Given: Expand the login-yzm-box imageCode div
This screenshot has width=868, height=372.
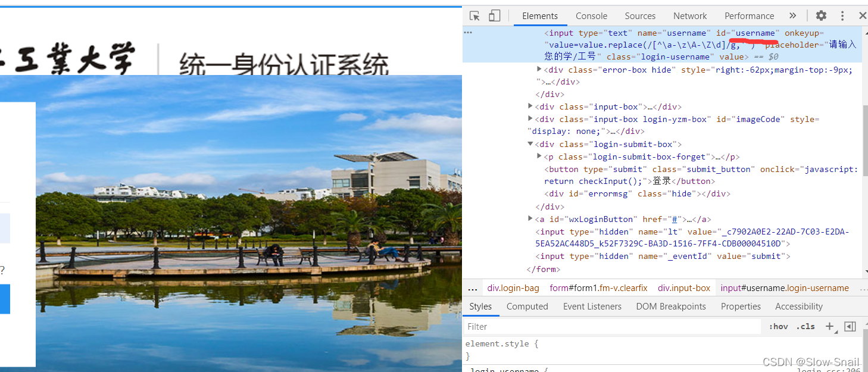Looking at the screenshot, I should 530,119.
